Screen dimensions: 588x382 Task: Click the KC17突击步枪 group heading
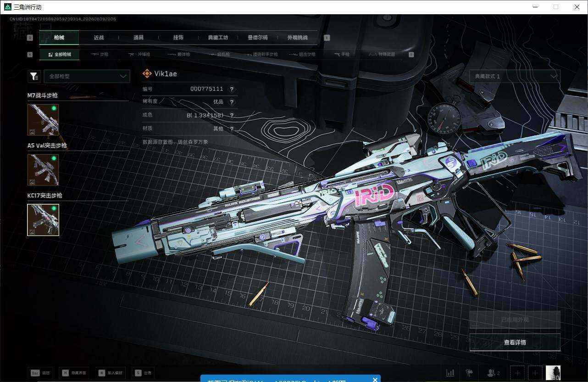45,196
